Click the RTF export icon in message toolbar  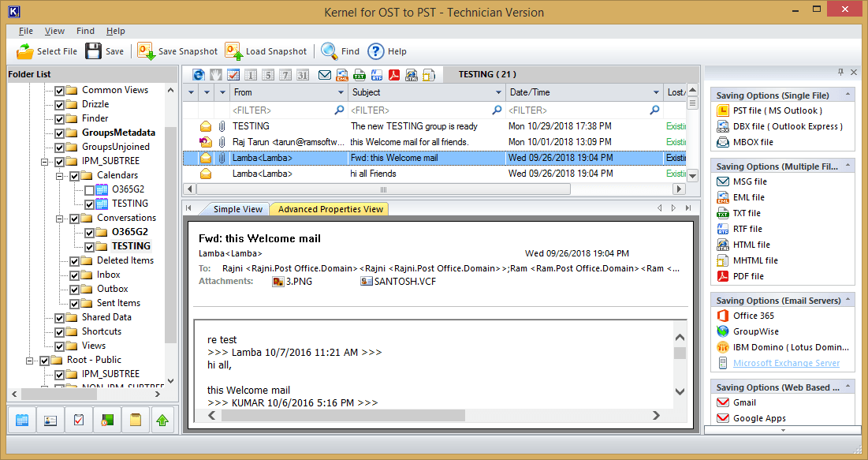click(376, 75)
